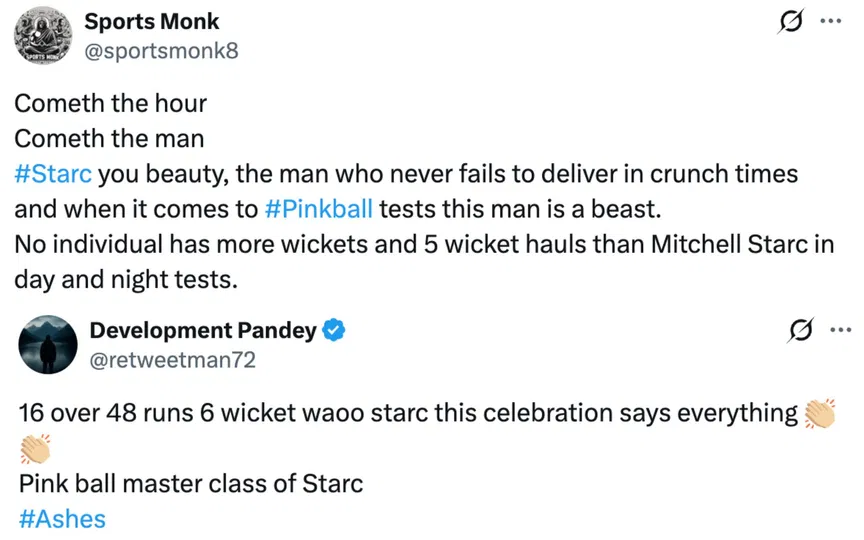This screenshot has height=540, width=864.
Task: Click the 'Cometh the hour' line
Action: pos(111,103)
